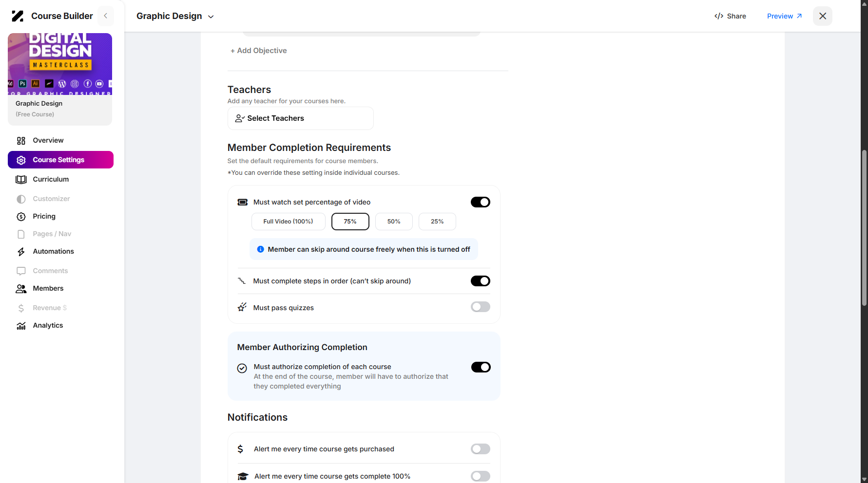The image size is (868, 483).
Task: Click the Pages / Nav page icon
Action: pyautogui.click(x=21, y=234)
